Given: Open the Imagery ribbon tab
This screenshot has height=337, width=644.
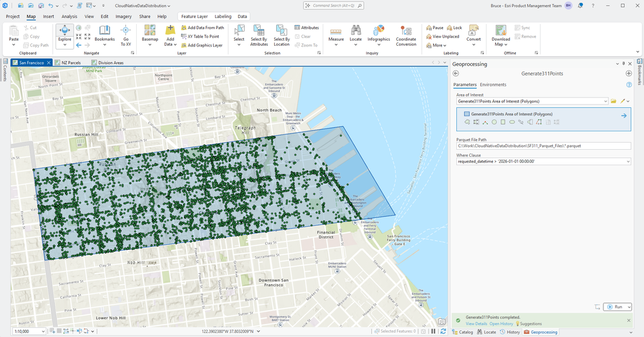Looking at the screenshot, I should (x=123, y=16).
